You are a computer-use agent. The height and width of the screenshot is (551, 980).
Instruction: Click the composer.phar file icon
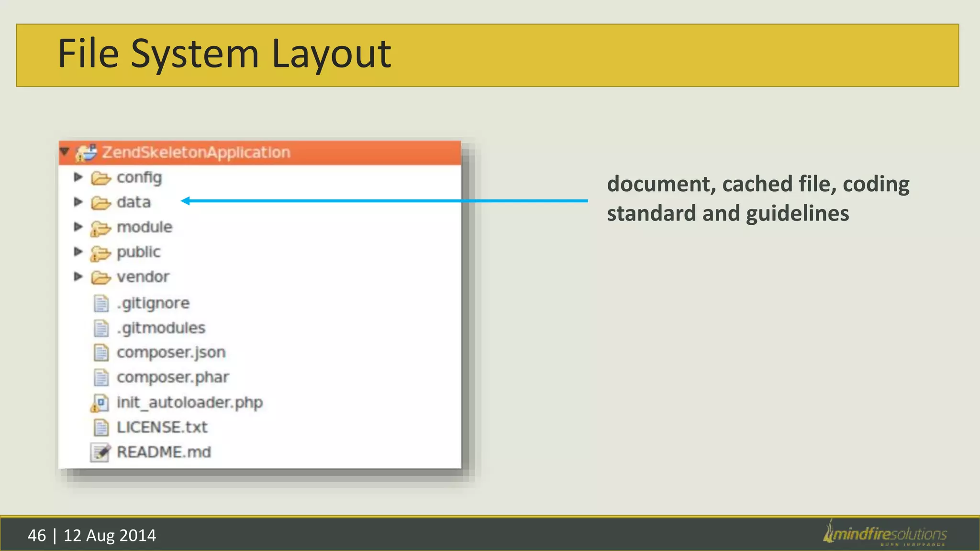coord(101,377)
